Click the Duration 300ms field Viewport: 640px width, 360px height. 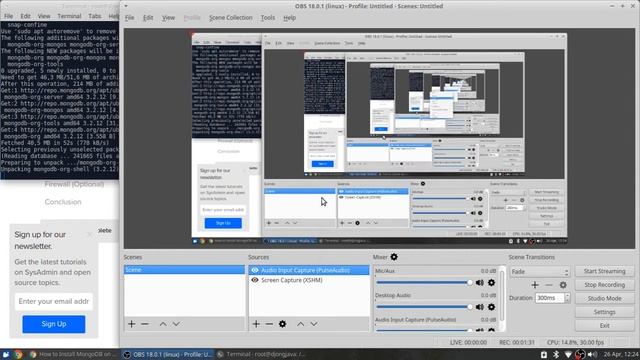coord(550,298)
